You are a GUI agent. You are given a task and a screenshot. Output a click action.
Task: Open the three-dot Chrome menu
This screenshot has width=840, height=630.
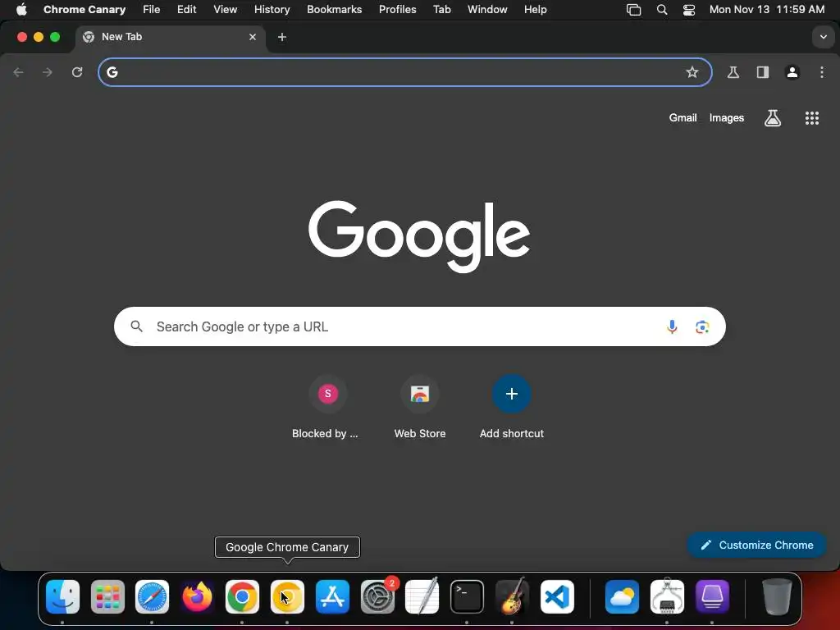tap(822, 72)
